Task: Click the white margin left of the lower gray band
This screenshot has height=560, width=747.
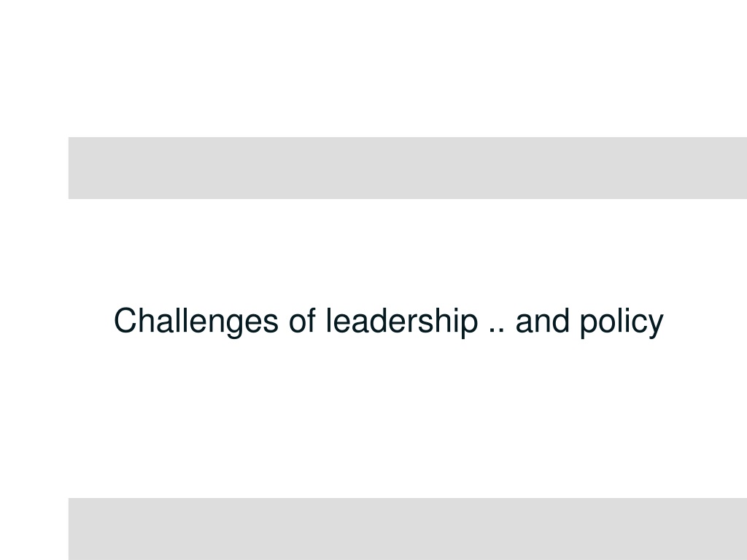Action: (x=34, y=529)
